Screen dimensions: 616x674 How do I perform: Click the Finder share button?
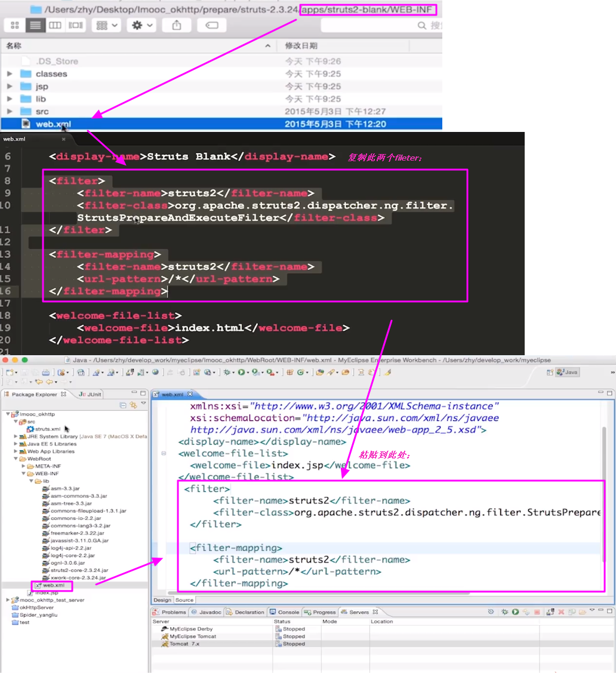tap(177, 25)
